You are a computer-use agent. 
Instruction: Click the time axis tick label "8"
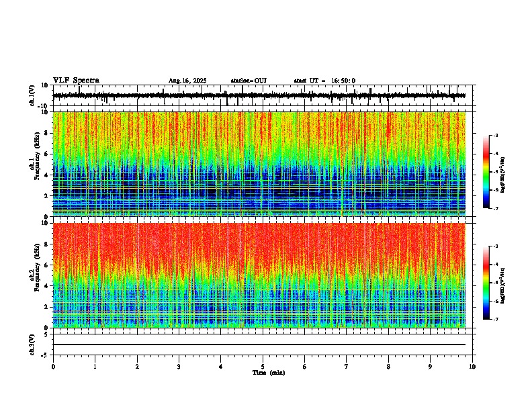pyautogui.click(x=388, y=367)
